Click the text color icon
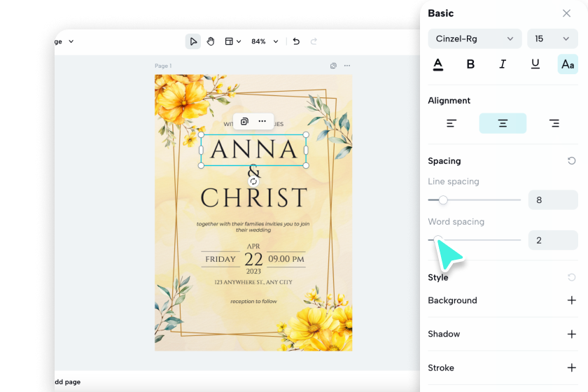Viewport: 588px width, 392px height. pos(438,64)
